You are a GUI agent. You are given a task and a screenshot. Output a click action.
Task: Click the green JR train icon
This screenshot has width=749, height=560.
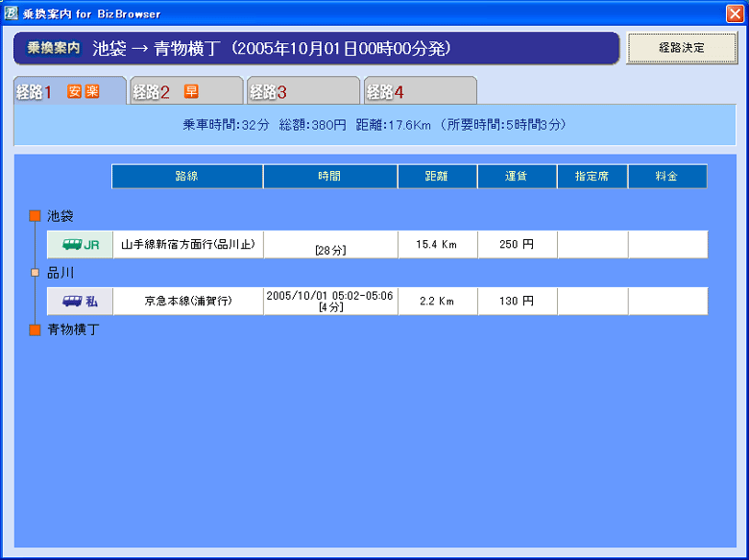coord(81,245)
